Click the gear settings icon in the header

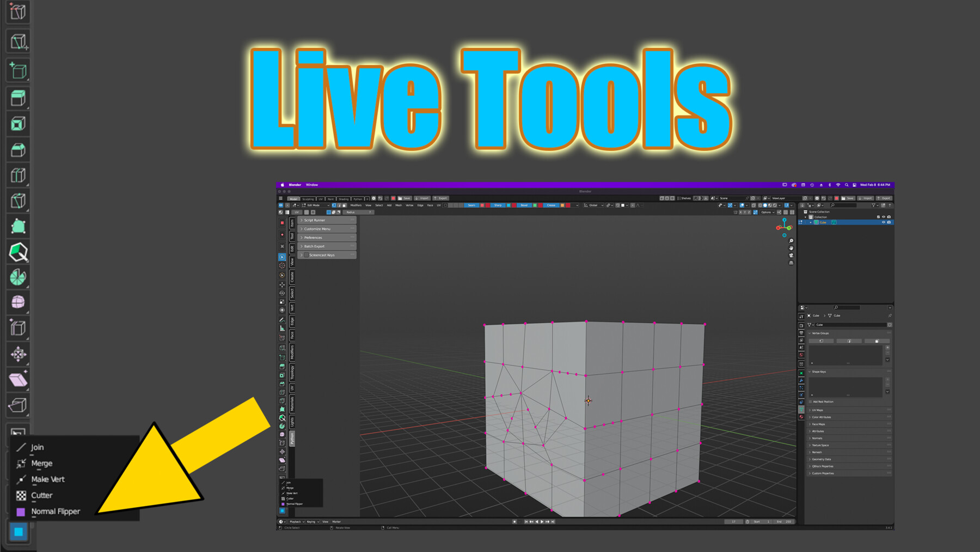tap(373, 198)
